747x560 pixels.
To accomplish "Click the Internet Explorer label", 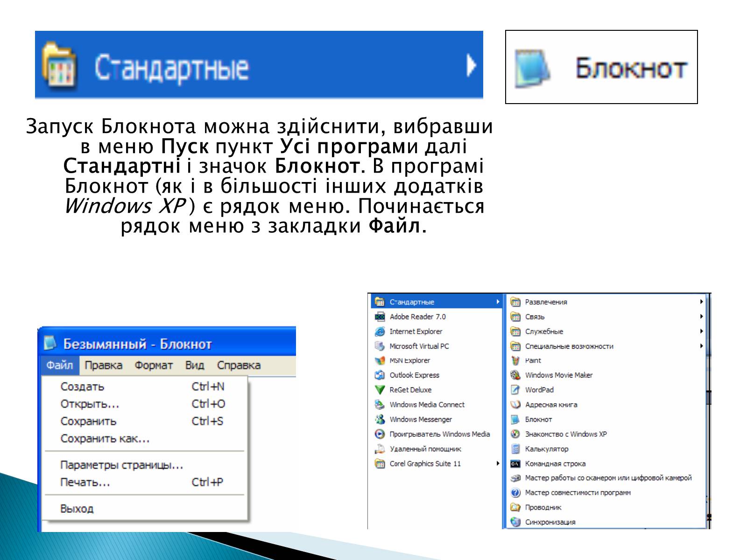I will 416,331.
